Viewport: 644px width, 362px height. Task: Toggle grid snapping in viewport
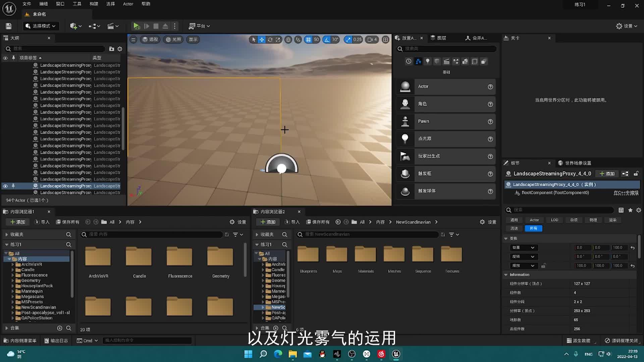pyautogui.click(x=308, y=40)
